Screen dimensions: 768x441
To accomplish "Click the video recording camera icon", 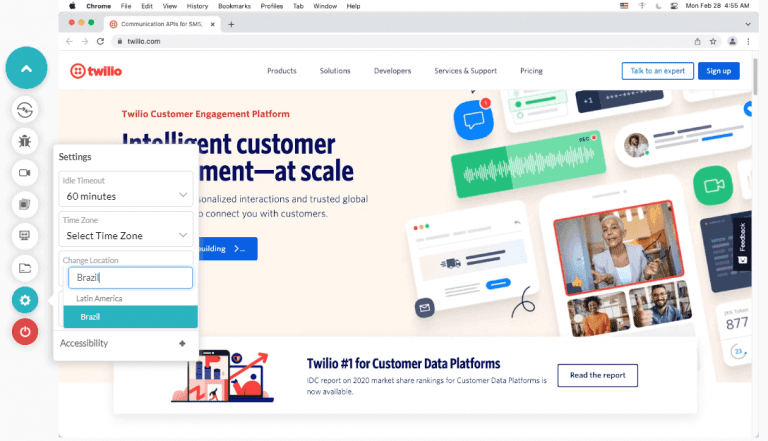I will pos(26,173).
